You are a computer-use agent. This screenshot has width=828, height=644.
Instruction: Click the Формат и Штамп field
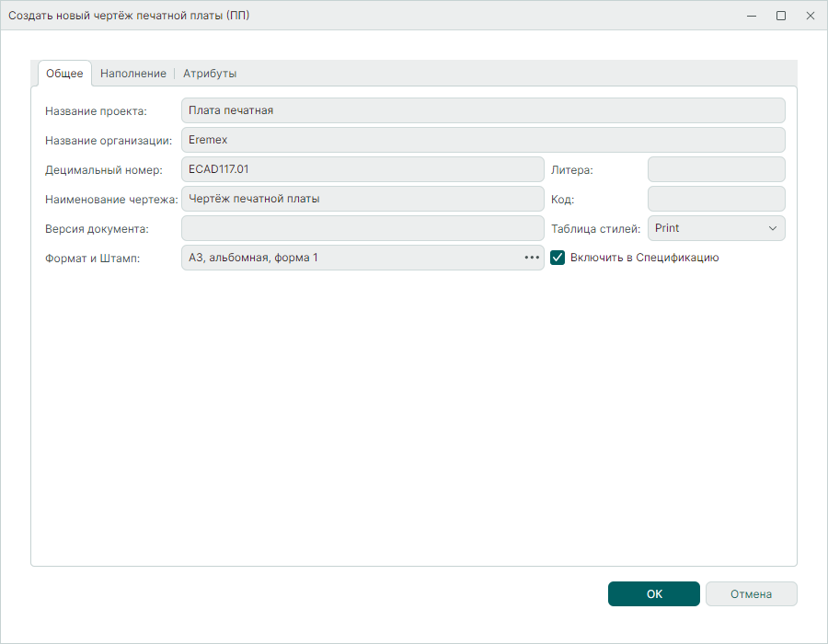click(362, 258)
